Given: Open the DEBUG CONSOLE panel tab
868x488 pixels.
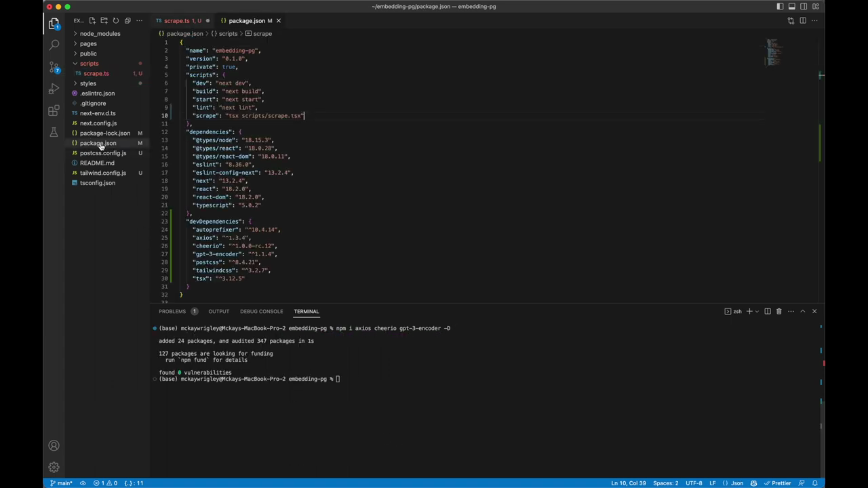Looking at the screenshot, I should point(261,311).
